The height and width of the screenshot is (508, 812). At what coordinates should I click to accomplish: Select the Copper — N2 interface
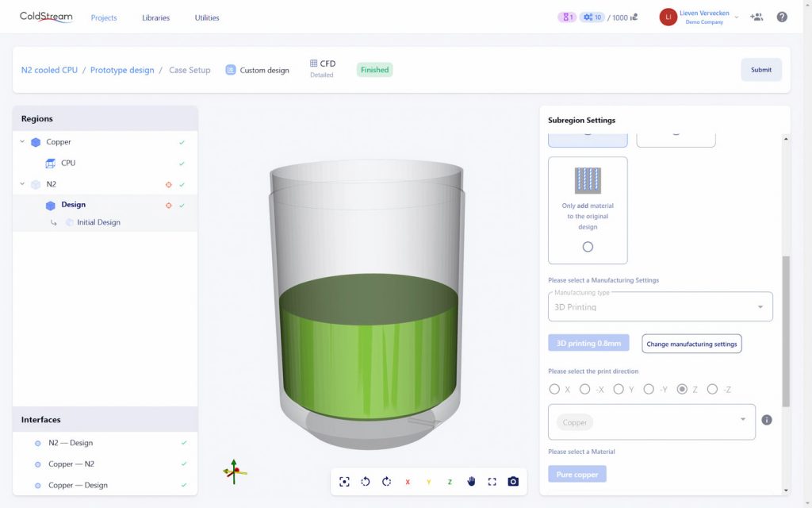click(x=71, y=464)
